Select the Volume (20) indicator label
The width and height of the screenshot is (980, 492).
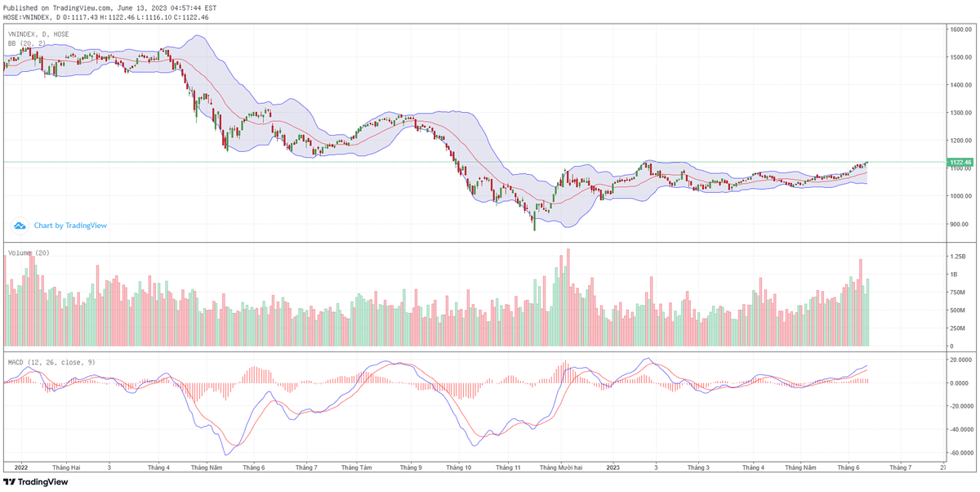[x=29, y=253]
